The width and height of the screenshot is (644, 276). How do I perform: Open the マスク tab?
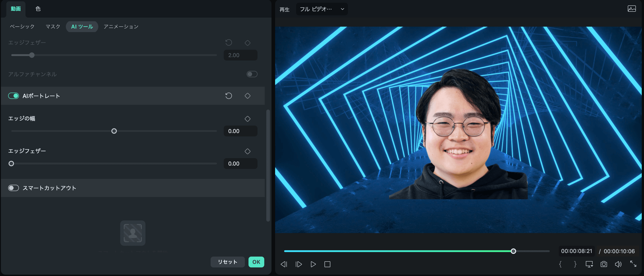pyautogui.click(x=53, y=27)
